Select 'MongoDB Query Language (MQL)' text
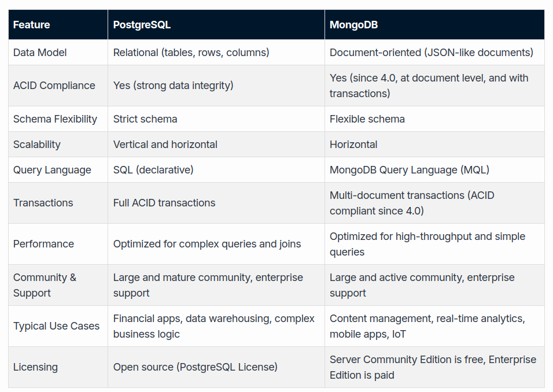This screenshot has width=553, height=392. 410,170
